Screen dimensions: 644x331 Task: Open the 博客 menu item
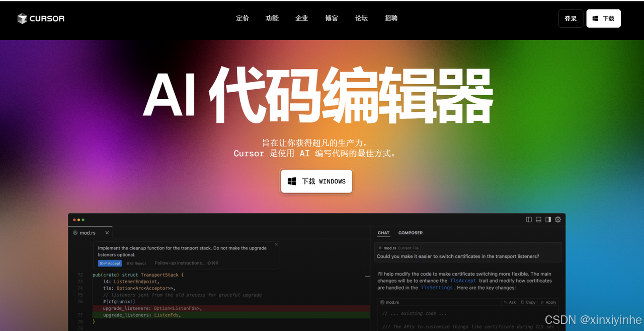[x=332, y=18]
